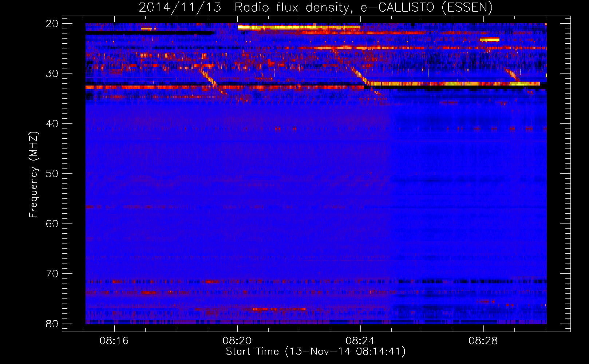589x364 pixels.
Task: Click the 60 MHz frequency tick label
Action: point(52,223)
